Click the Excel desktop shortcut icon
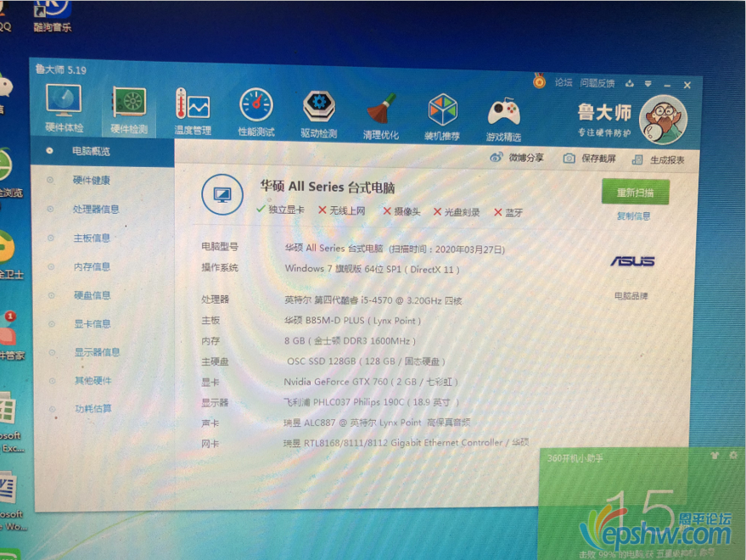746x560 pixels. pos(9,422)
